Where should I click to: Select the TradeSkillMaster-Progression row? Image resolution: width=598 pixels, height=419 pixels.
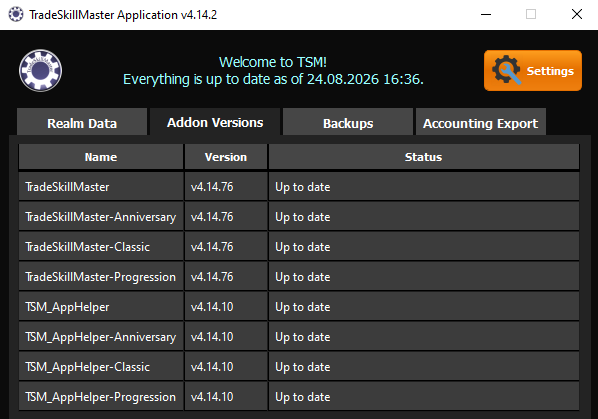point(299,277)
